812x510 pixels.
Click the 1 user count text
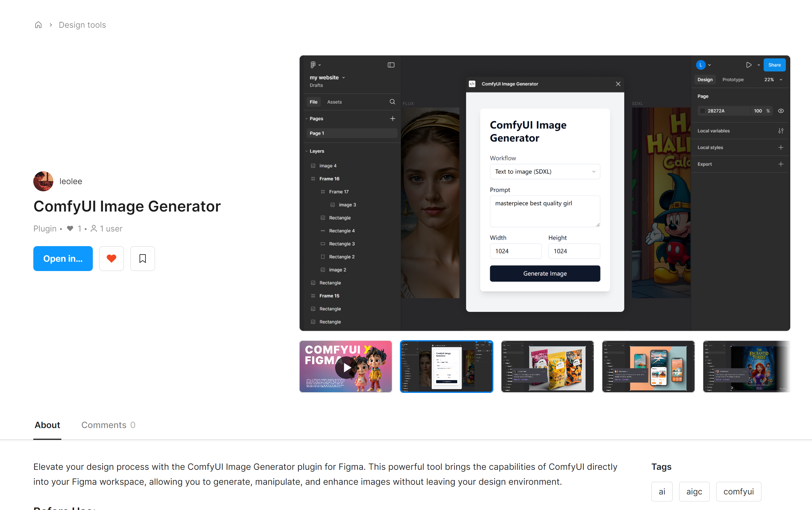click(111, 229)
